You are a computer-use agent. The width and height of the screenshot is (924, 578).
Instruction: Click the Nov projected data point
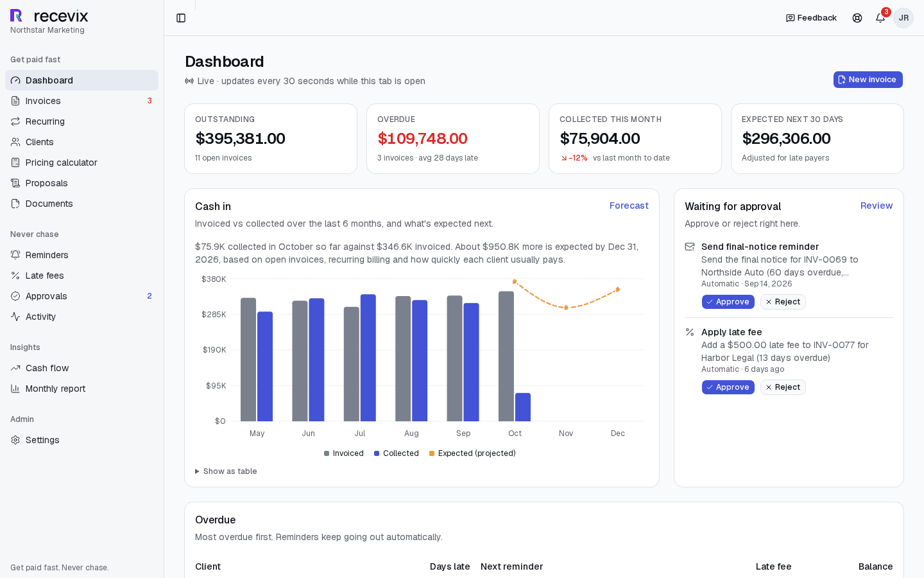(x=566, y=308)
